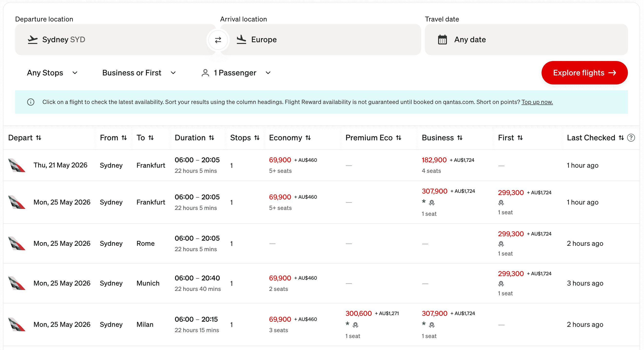
Task: Click the departure plane icon beside Sydney
Action: pos(32,40)
